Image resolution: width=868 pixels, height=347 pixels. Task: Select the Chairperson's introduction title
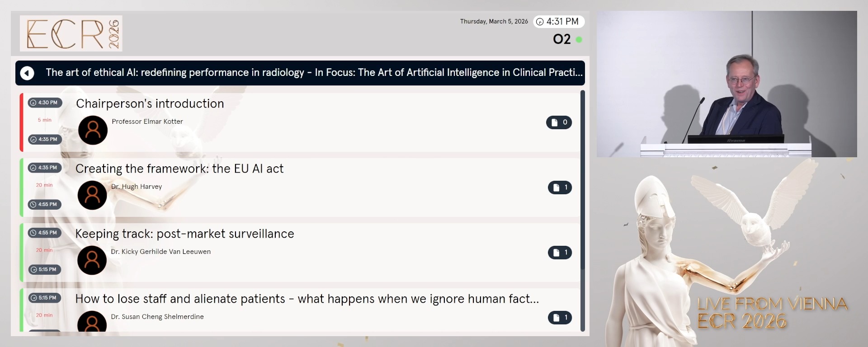point(150,103)
